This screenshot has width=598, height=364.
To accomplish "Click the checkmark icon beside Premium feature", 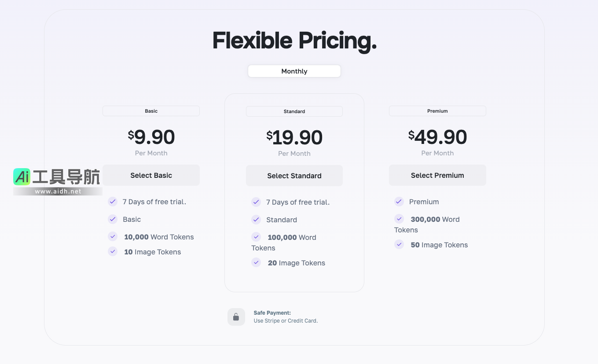I will coord(399,202).
